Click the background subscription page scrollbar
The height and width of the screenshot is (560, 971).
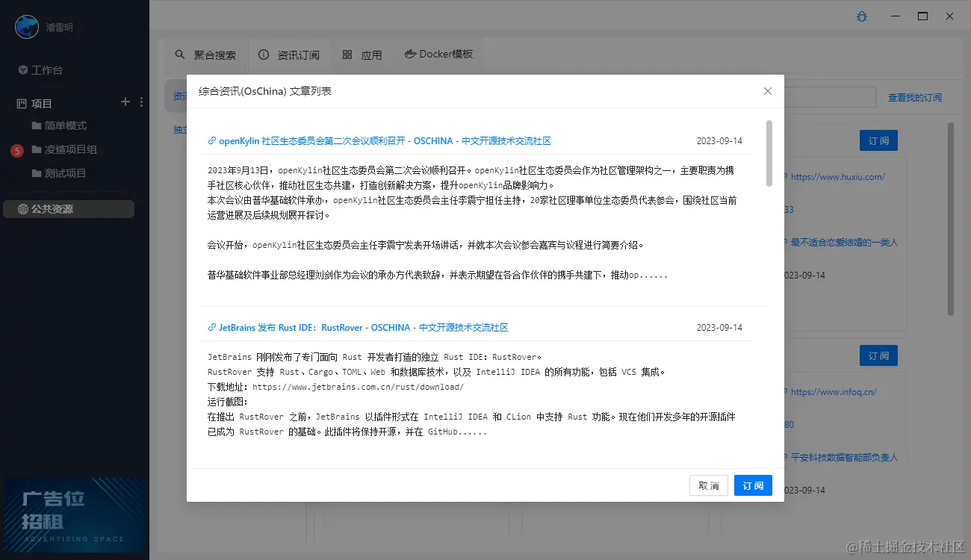[951, 219]
